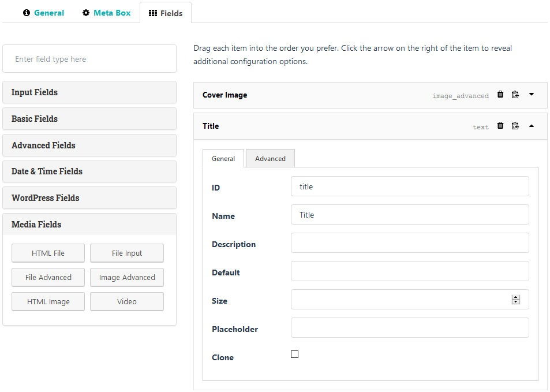Delete the Cover Image field
550x392 pixels.
click(500, 95)
